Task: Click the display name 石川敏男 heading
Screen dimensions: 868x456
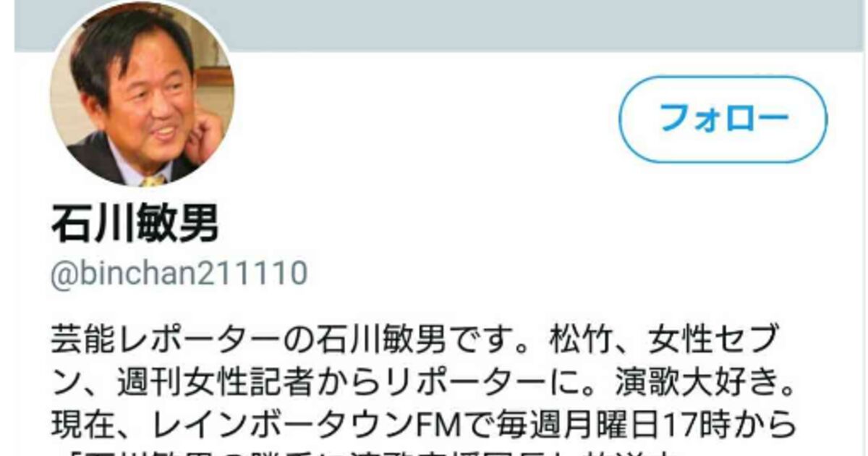Action: tap(135, 225)
